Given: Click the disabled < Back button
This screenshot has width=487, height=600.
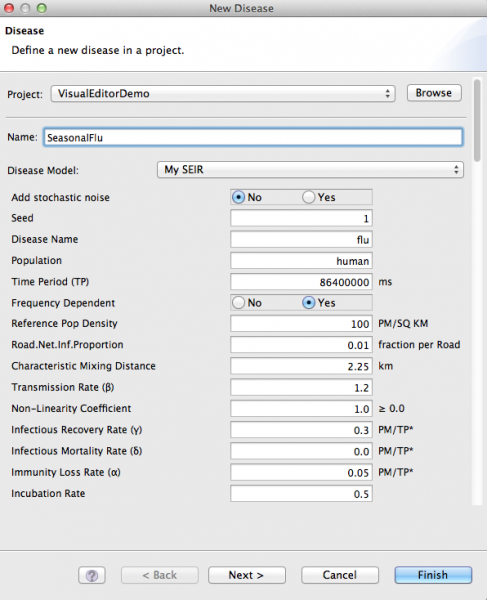Looking at the screenshot, I should (x=160, y=575).
